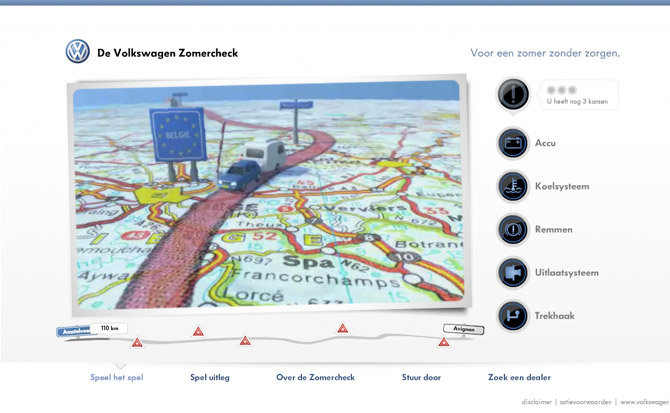670x413 pixels.
Task: Select the Koelsysteem coolant icon
Action: [513, 186]
